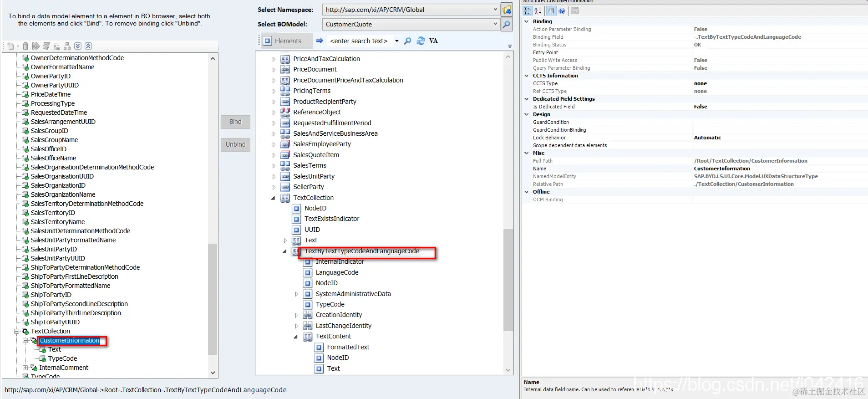This screenshot has height=399, width=868.
Task: Click the GuardCondition property value field
Action: [x=780, y=122]
